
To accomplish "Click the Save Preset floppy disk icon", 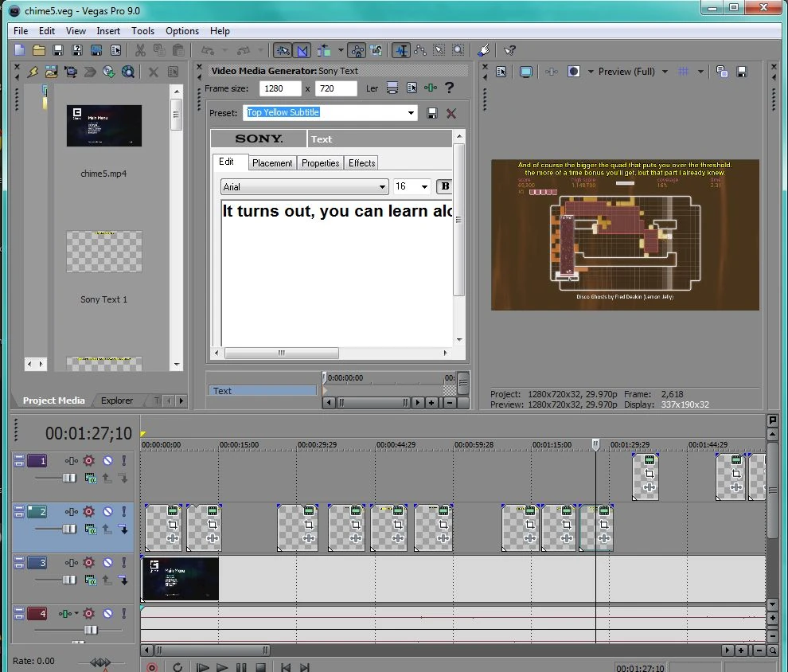I will [432, 113].
